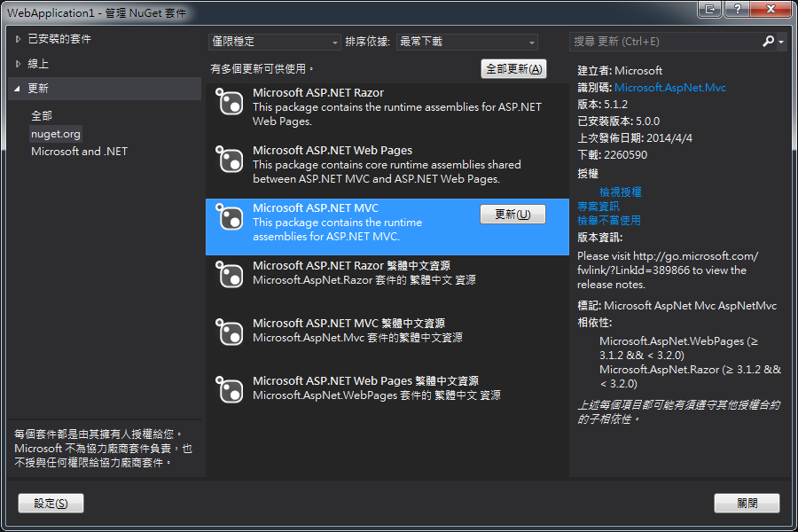The height and width of the screenshot is (532, 798).
Task: Click the 下載: 2260590 count
Action: (x=612, y=155)
